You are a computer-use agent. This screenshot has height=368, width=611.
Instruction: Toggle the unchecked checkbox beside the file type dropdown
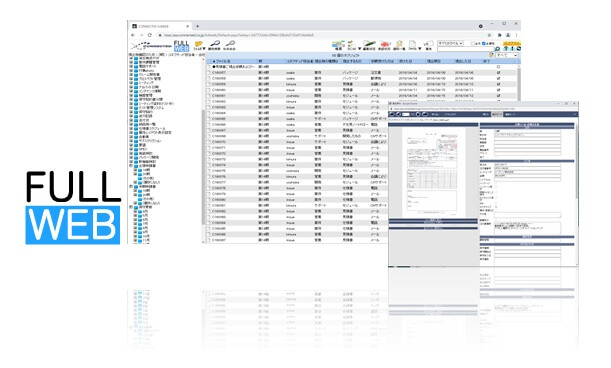point(473,43)
